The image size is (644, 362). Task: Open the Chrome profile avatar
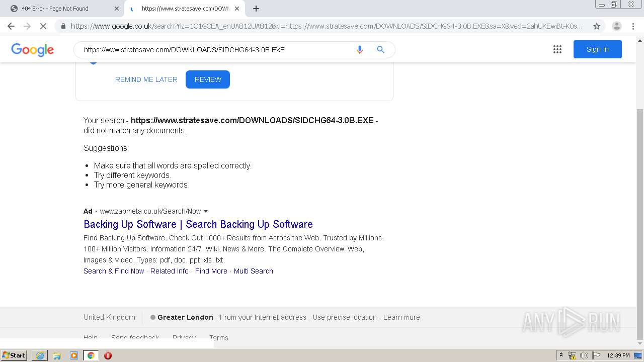point(617,26)
